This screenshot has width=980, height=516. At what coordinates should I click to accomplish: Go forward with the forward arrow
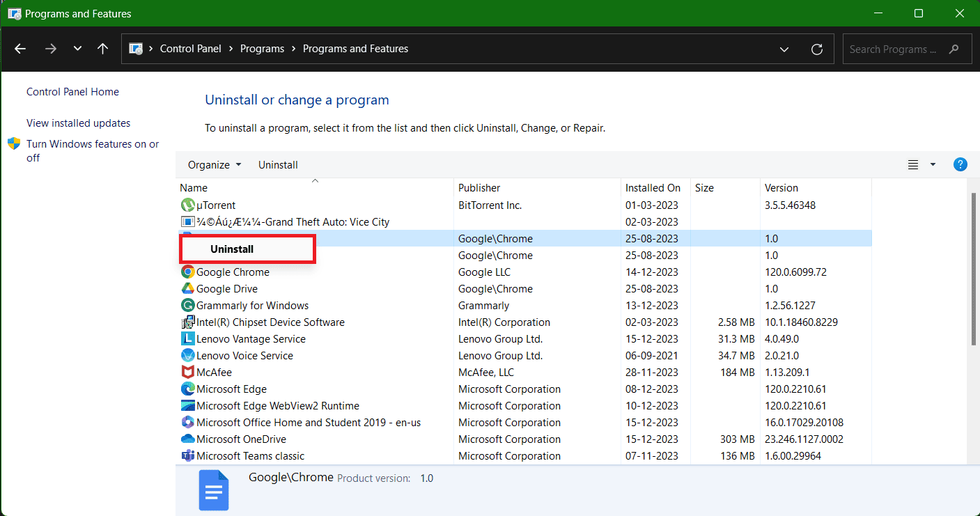point(50,49)
